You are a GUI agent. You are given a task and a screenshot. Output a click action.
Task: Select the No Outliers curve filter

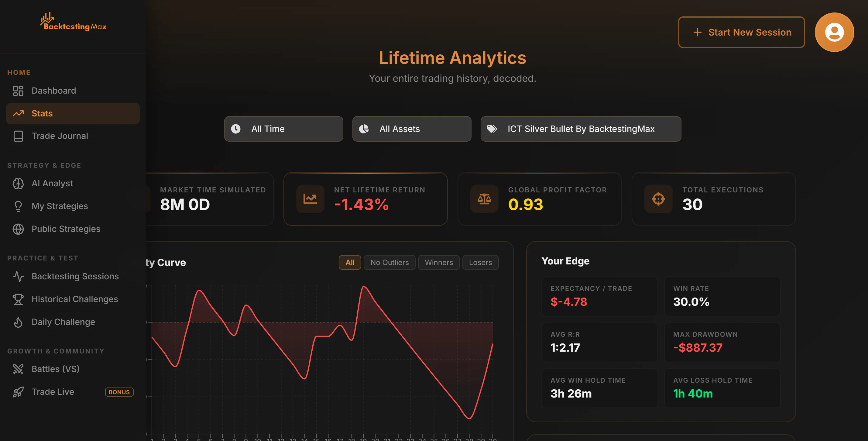(x=389, y=262)
